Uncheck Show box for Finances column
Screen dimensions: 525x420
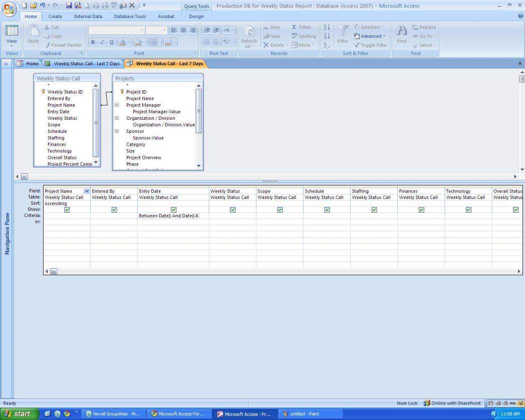[x=421, y=209]
